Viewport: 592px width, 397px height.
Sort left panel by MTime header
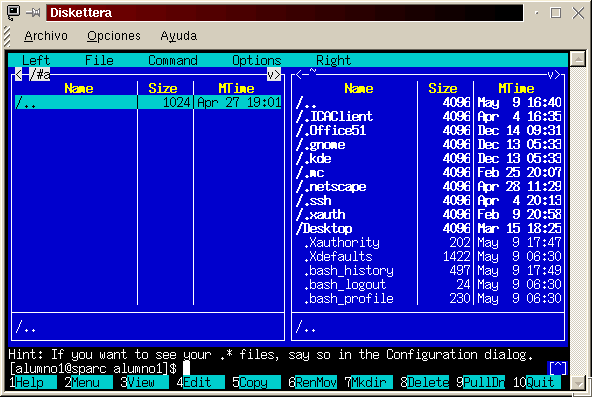[x=236, y=88]
